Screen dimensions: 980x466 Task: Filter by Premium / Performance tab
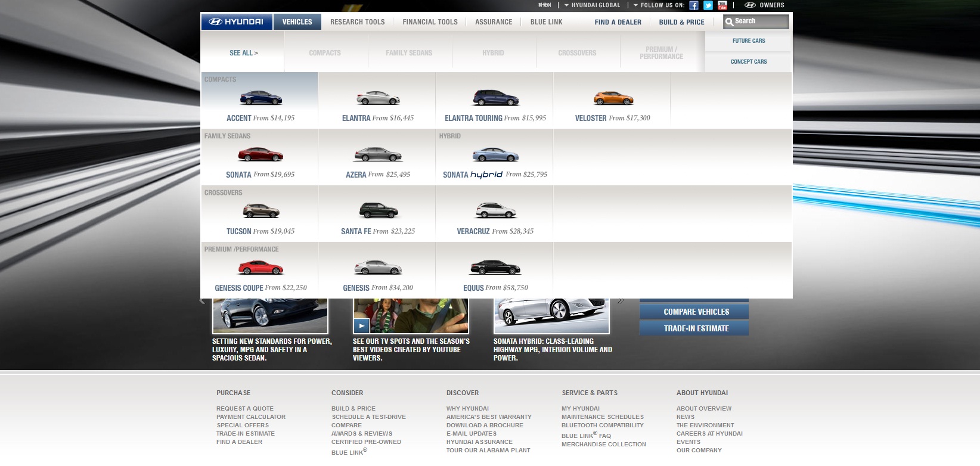661,53
